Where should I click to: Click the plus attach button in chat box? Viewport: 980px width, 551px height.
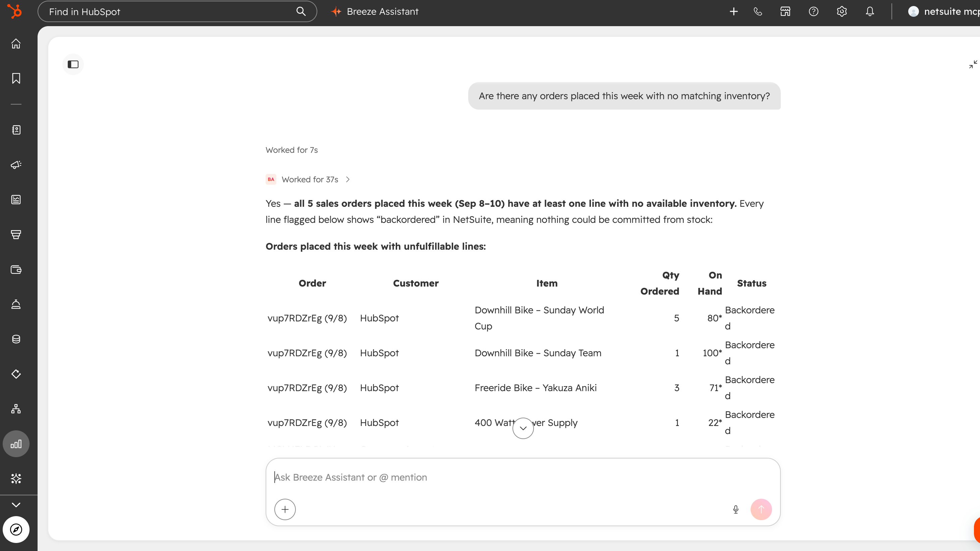[285, 509]
